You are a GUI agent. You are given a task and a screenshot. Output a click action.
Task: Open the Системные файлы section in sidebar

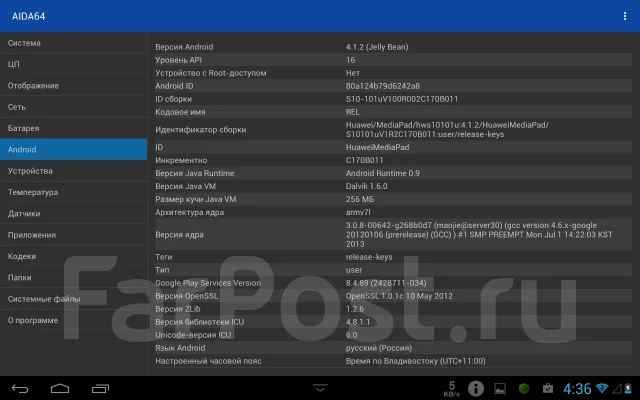tap(73, 299)
